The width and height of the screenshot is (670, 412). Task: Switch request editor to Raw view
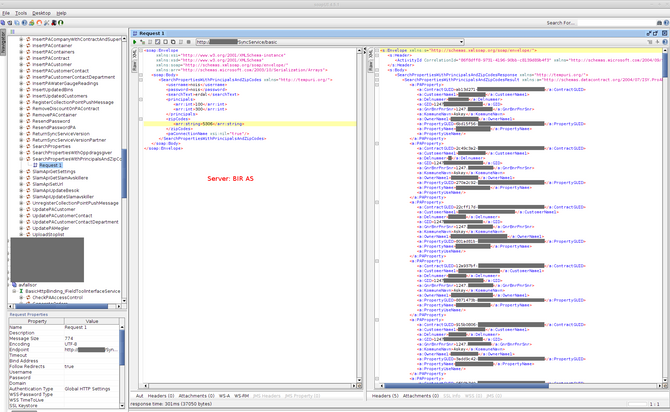click(134, 66)
